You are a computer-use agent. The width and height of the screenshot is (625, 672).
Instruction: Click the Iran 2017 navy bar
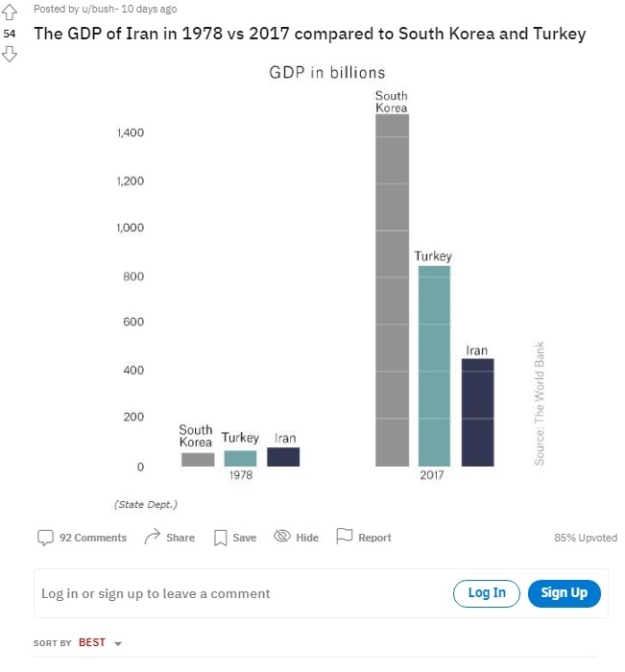coord(477,413)
